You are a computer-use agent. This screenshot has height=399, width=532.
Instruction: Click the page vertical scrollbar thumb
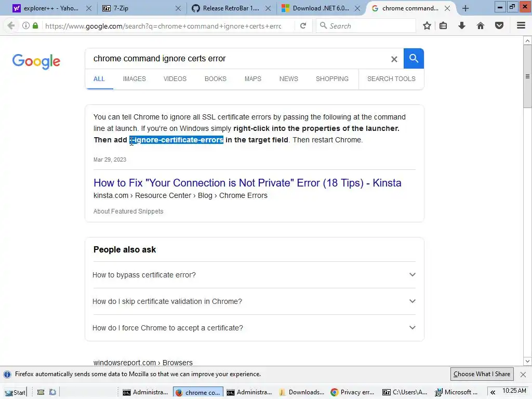pos(527,76)
